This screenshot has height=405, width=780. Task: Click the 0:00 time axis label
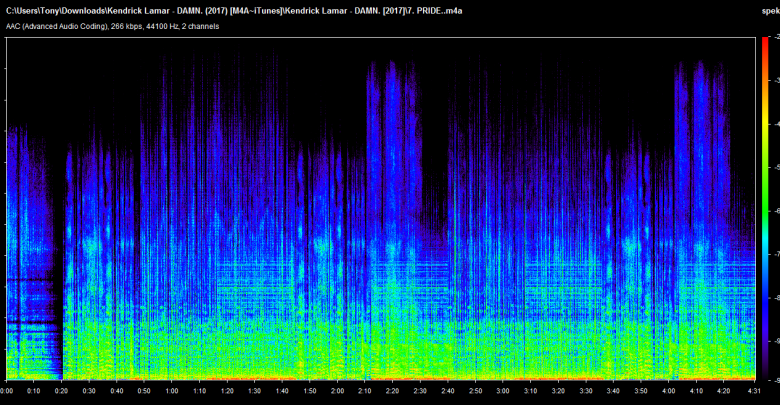click(x=8, y=391)
